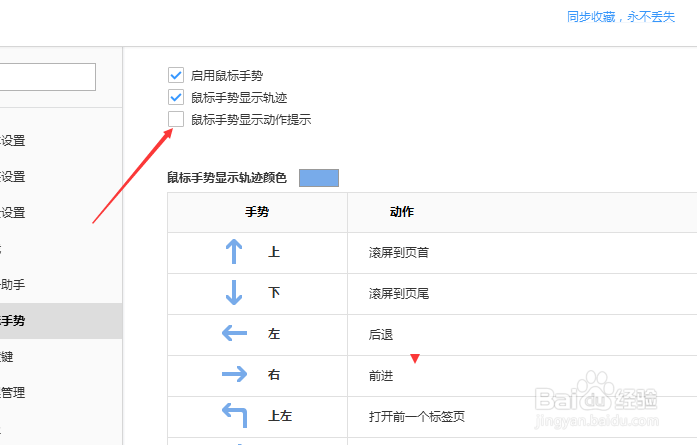Click the 左 gesture label

[274, 333]
